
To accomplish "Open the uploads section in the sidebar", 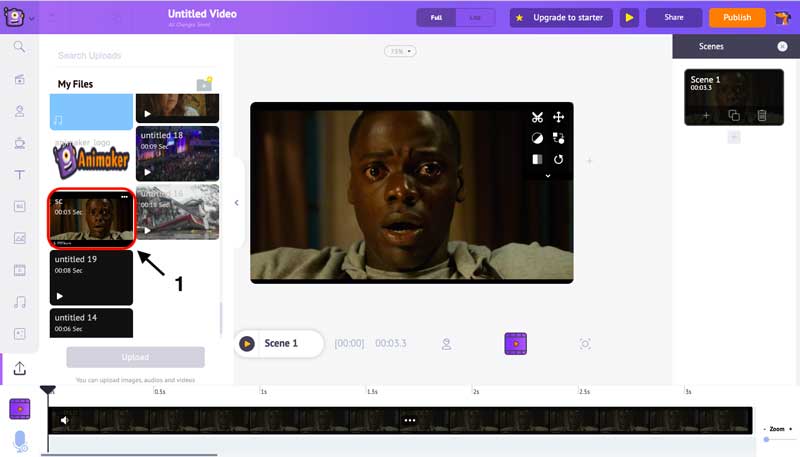I will coord(19,368).
